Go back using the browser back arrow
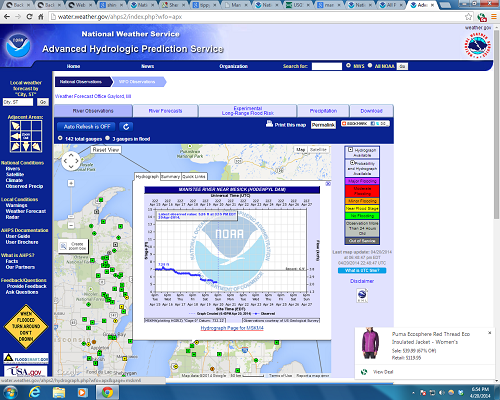Viewport: 500px width, 400px height. click(7, 17)
